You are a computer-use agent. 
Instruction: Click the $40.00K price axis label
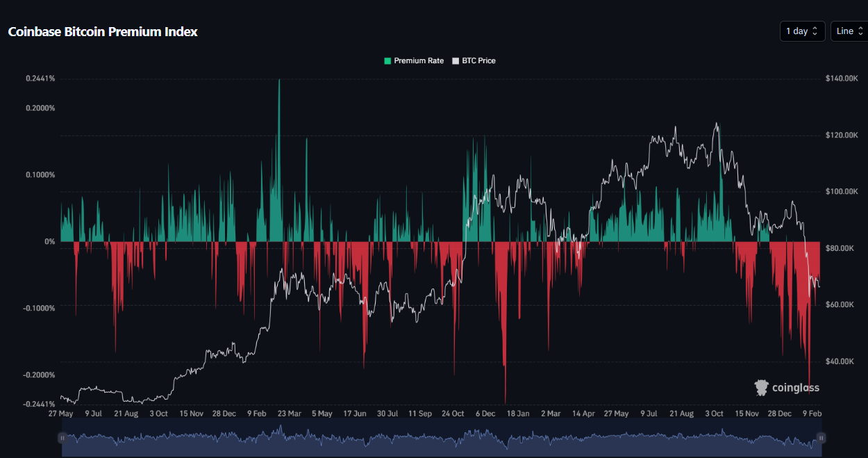click(840, 361)
